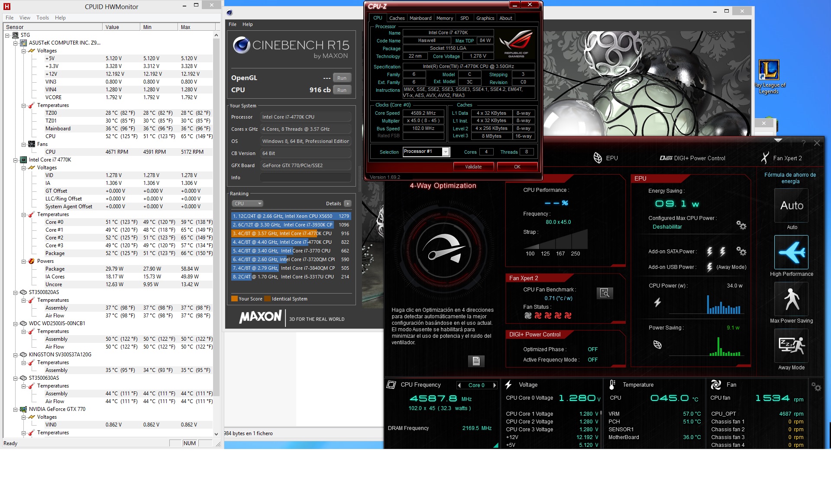This screenshot has height=504, width=831.
Task: Select the High Performance airplane mode icon
Action: pyautogui.click(x=791, y=252)
